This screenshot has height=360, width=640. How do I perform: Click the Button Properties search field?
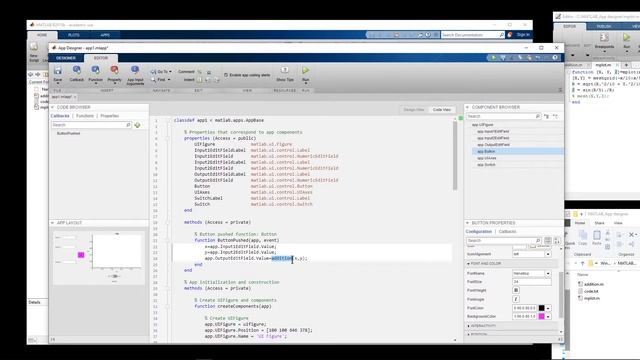504,241
